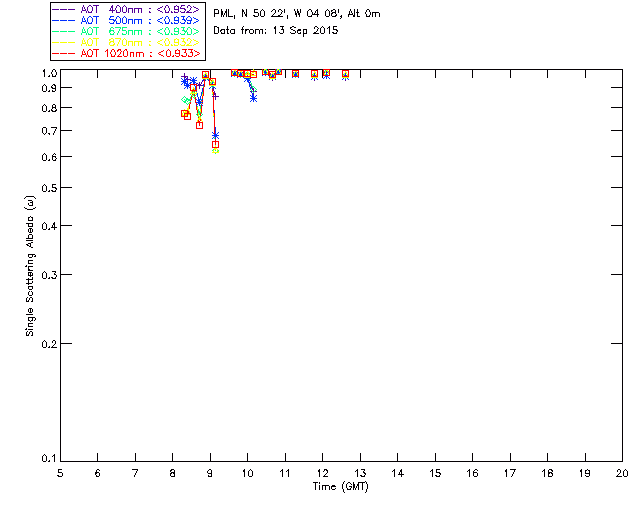Click the PML station location header text

click(x=297, y=14)
